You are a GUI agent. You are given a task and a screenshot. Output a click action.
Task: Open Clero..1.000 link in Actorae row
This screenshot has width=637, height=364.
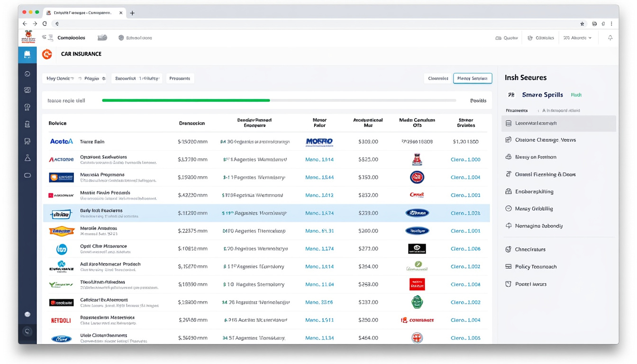click(x=465, y=160)
